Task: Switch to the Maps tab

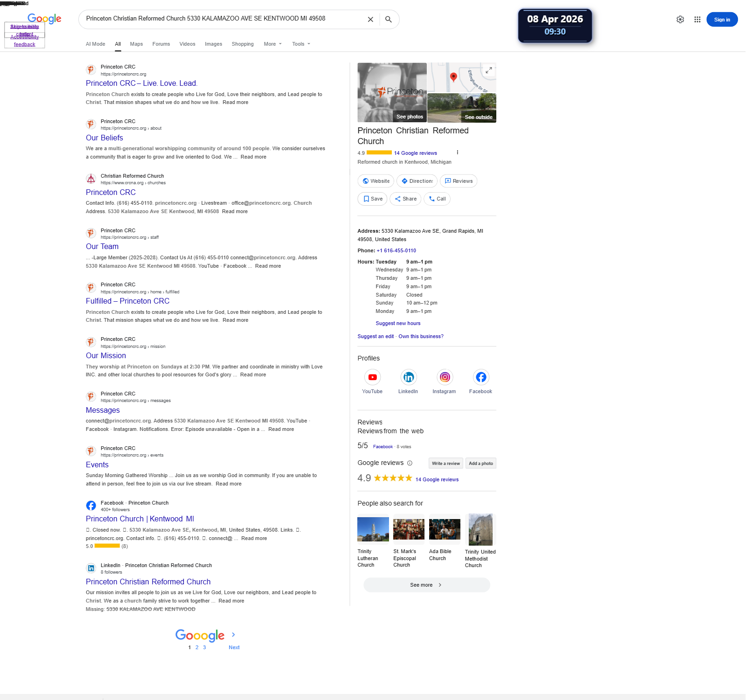Action: 136,44
